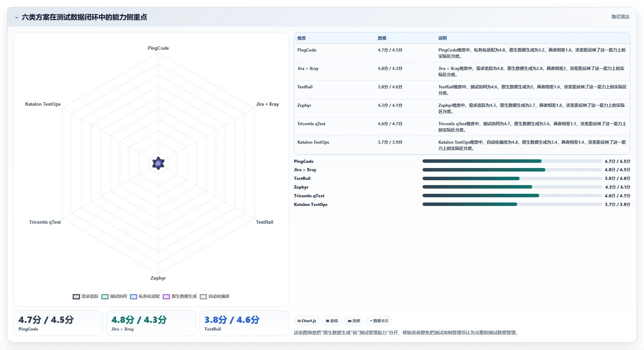Click the 路径雷达 label in the header
The width and height of the screenshot is (644, 350).
(x=621, y=17)
